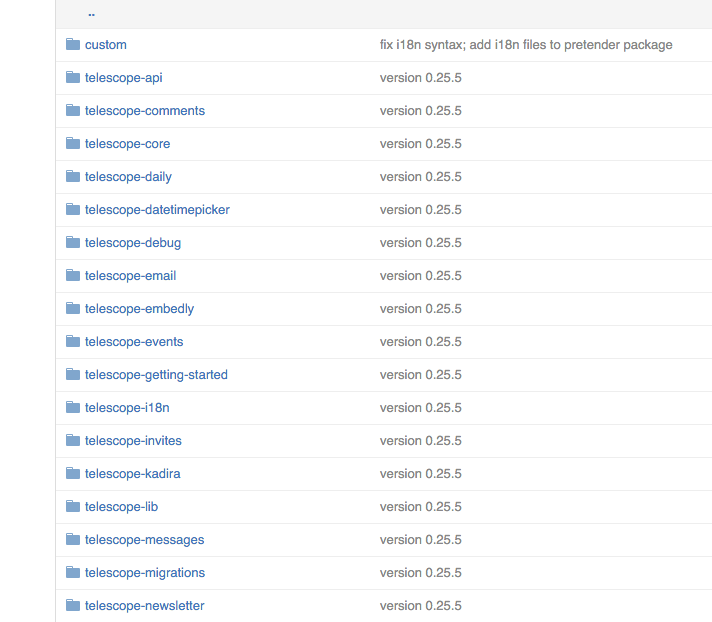This screenshot has height=622, width=712.
Task: Open 'version 0.25.5' commit for telescope-events
Action: point(420,342)
